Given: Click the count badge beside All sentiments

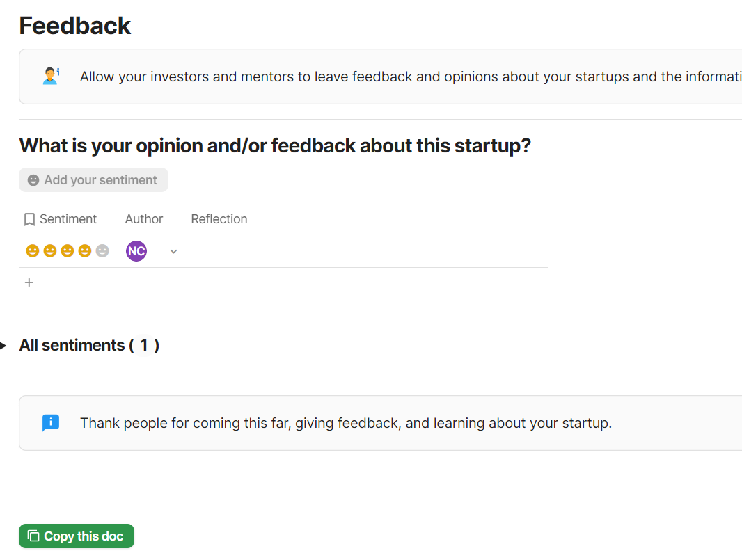Looking at the screenshot, I should [144, 345].
